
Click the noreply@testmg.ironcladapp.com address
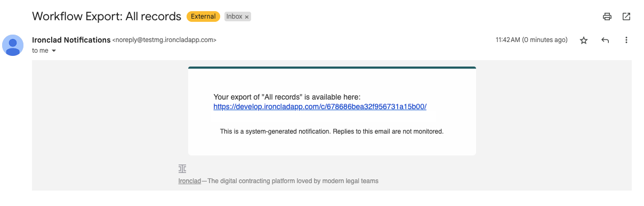coord(164,40)
